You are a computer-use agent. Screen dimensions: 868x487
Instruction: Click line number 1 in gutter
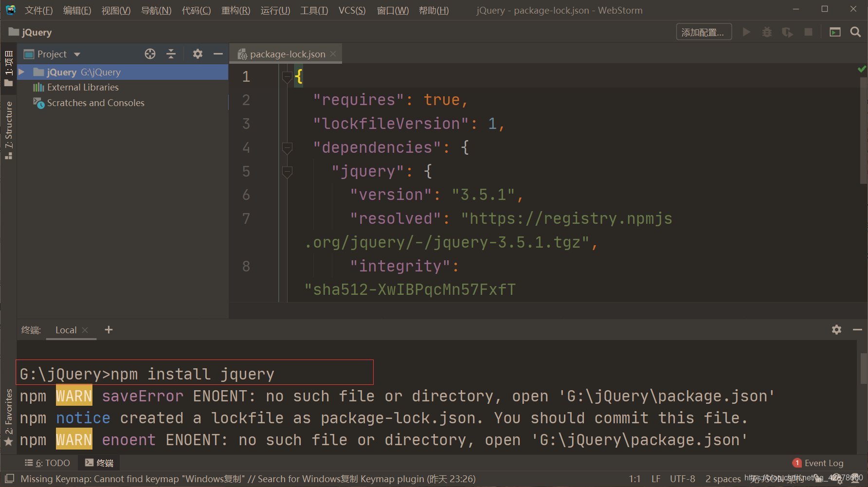click(246, 76)
